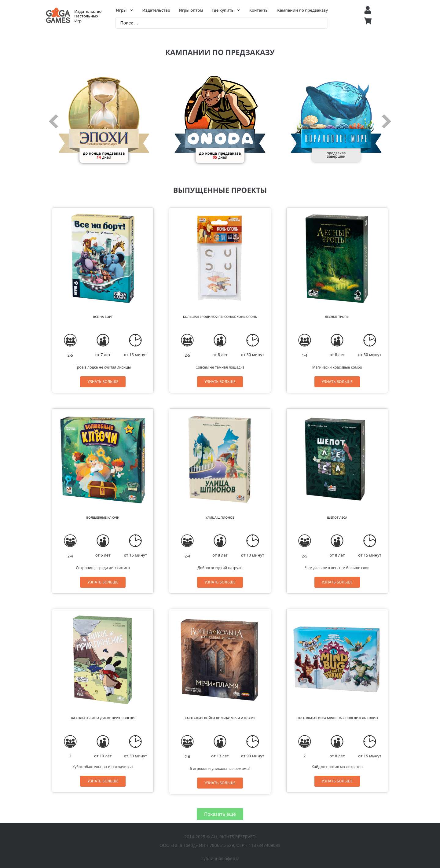Open the Издательство menu item

[156, 10]
